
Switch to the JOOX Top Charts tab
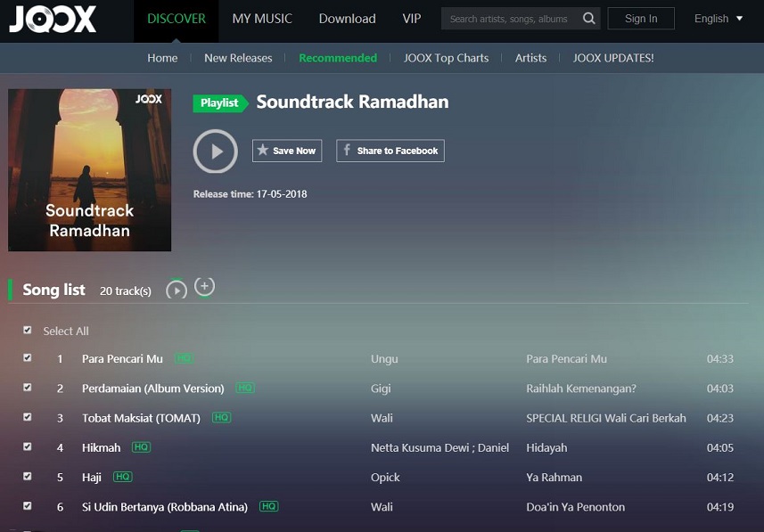click(x=446, y=58)
